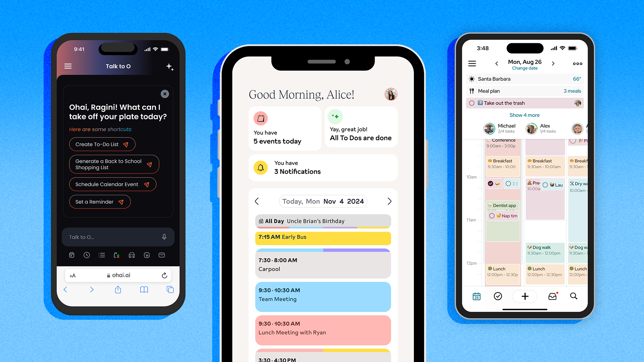Click the search icon in Fantastical

[x=574, y=296]
